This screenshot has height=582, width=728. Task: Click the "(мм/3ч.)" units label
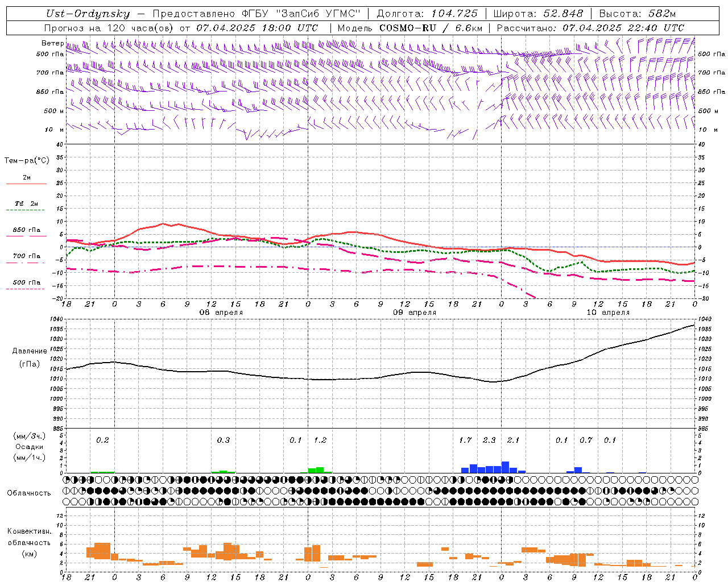[29, 436]
